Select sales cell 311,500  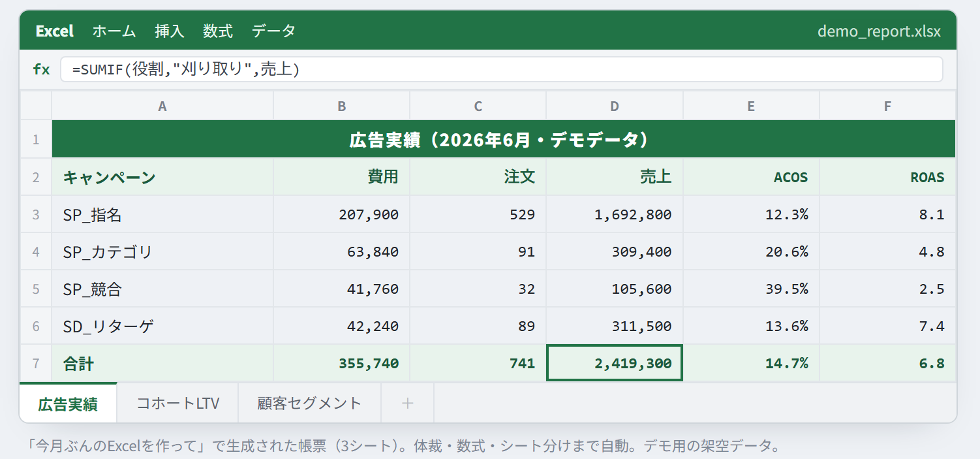pos(615,326)
